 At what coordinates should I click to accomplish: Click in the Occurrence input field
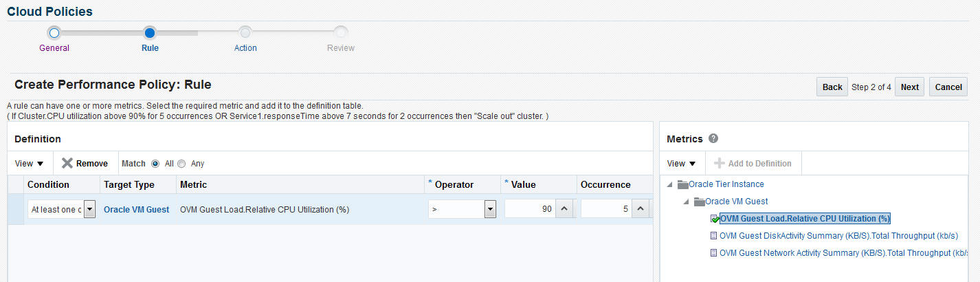coord(605,209)
